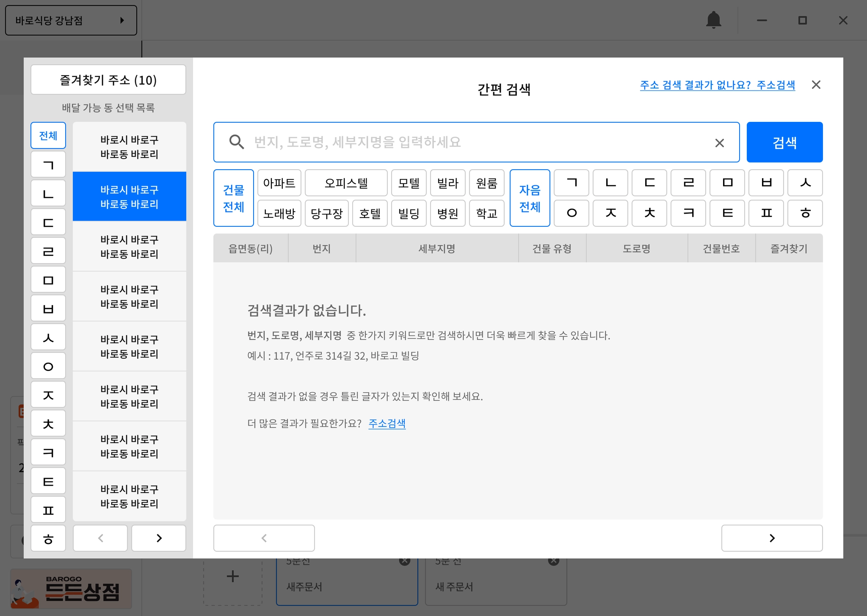867x616 pixels.
Task: Toggle the 아파트 building filter
Action: (x=279, y=183)
